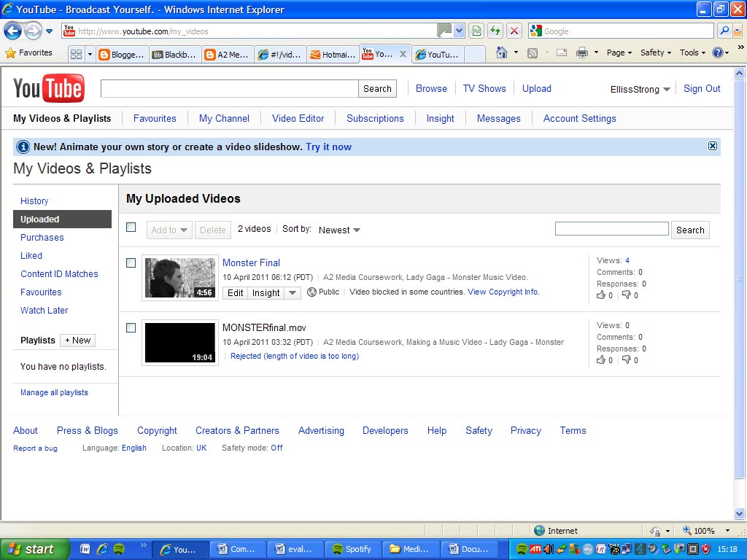This screenshot has height=560, width=747.
Task: Tick the checkbox for Monster Final
Action: click(131, 262)
